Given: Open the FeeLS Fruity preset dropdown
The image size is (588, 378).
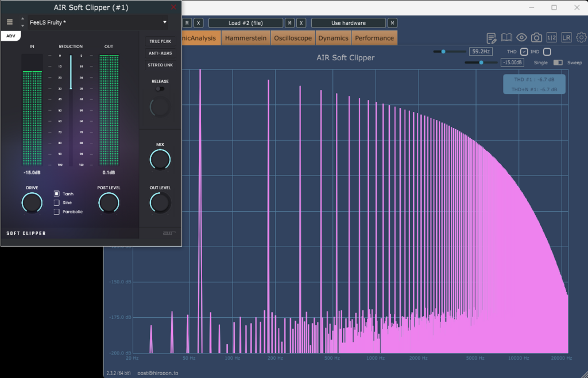Looking at the screenshot, I should coord(98,22).
